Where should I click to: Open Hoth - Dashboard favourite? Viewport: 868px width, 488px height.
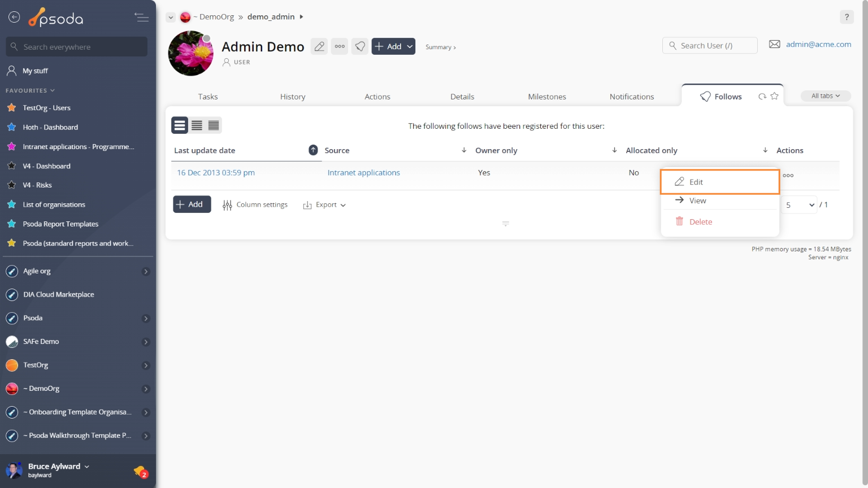[50, 127]
